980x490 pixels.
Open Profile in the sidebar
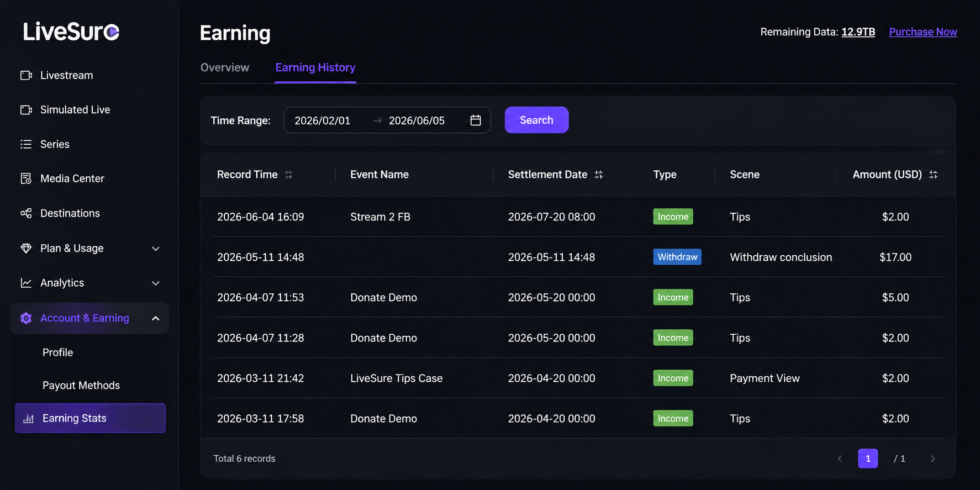click(58, 352)
